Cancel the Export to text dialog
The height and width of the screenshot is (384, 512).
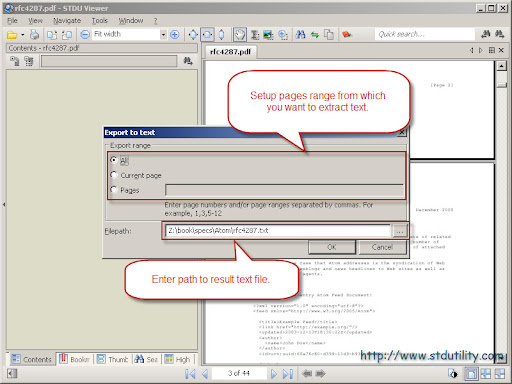pyautogui.click(x=382, y=247)
